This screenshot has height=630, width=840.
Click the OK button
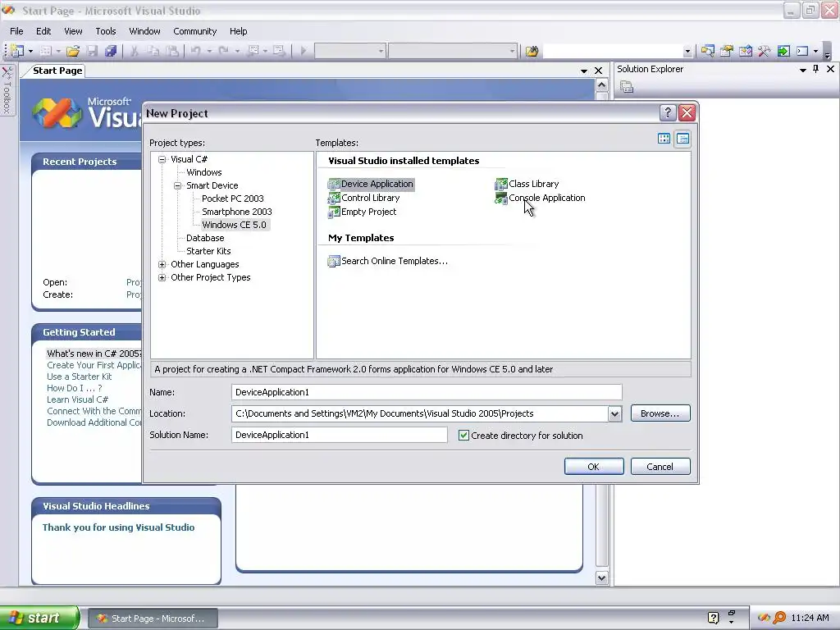pyautogui.click(x=594, y=467)
